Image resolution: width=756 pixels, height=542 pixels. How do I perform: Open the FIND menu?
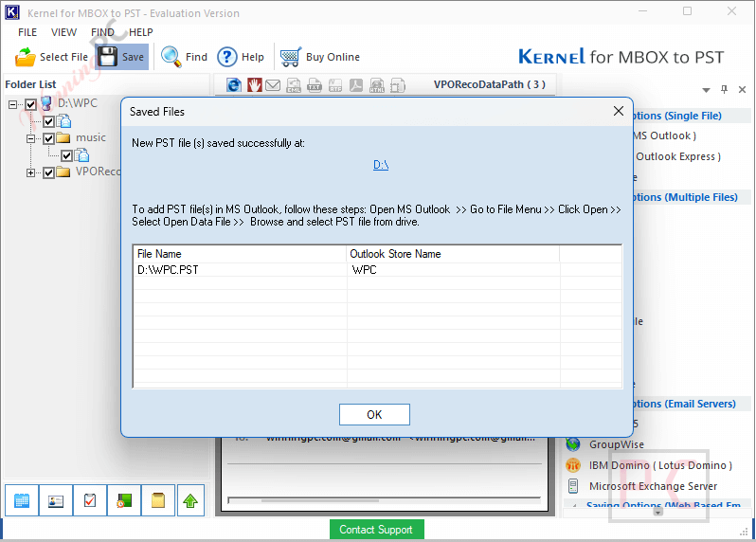click(x=102, y=32)
